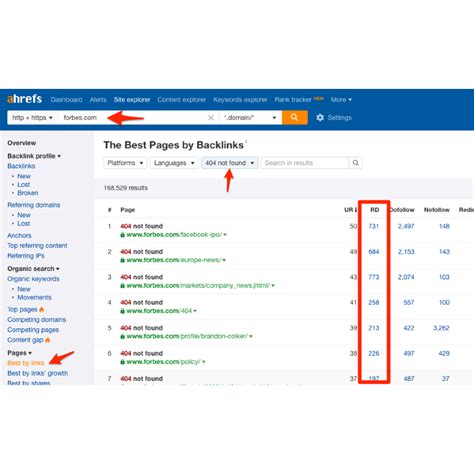Select Best by links in sidebar
Screen dimensions: 474x474
click(26, 363)
